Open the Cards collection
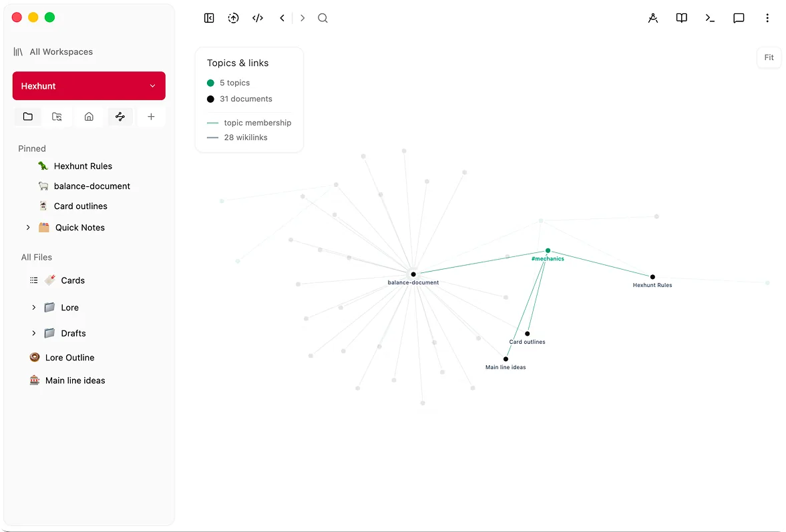 (x=73, y=280)
